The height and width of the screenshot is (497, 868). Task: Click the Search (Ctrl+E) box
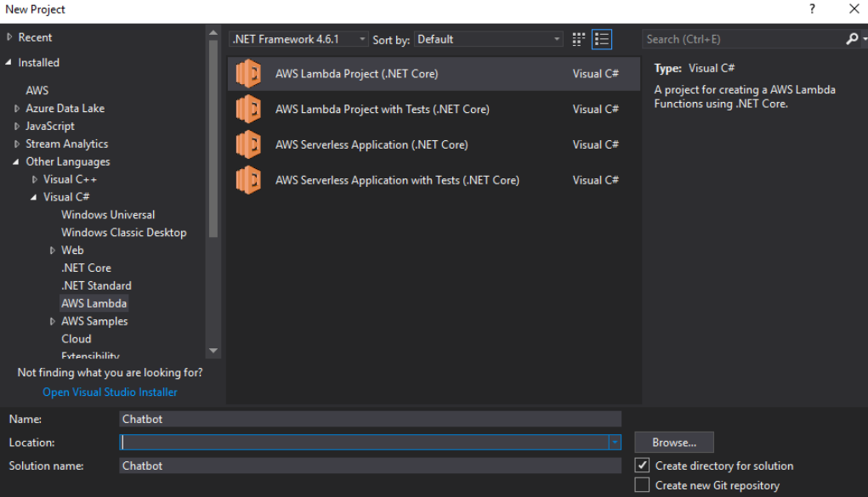(x=745, y=39)
